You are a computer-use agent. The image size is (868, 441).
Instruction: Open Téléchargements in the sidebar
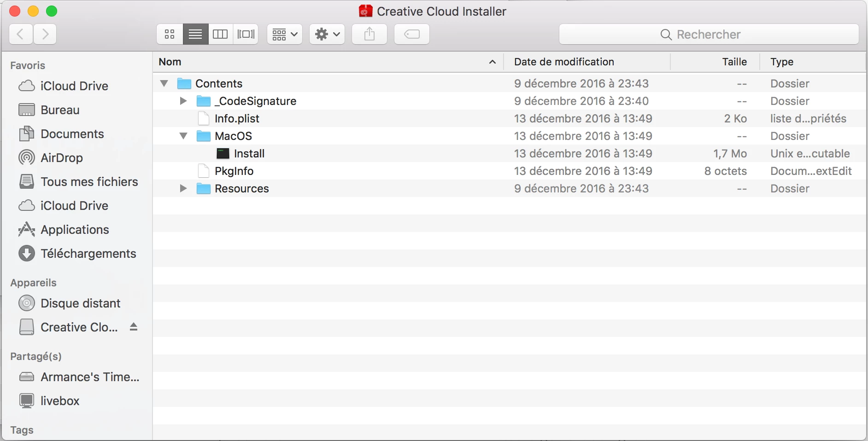tap(77, 254)
